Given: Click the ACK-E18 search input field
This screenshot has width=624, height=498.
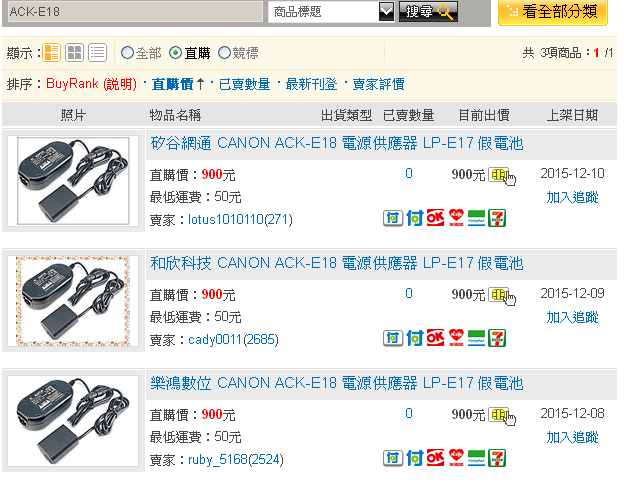Looking at the screenshot, I should point(135,12).
